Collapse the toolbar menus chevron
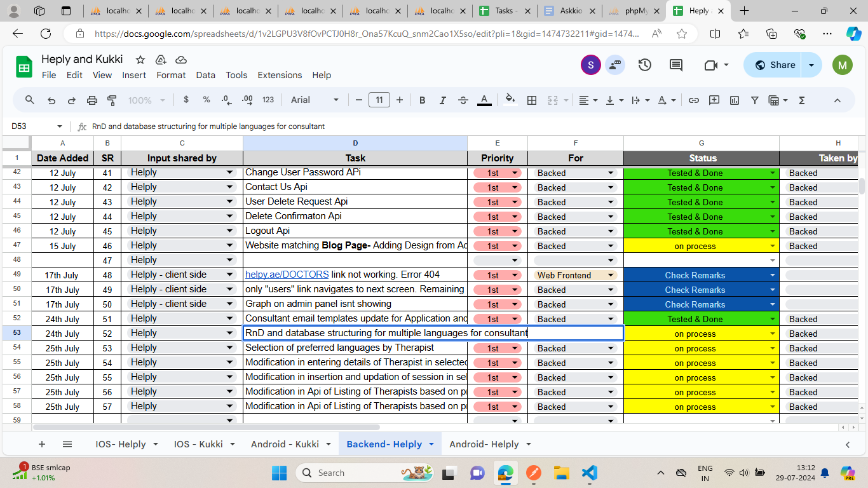 [837, 100]
